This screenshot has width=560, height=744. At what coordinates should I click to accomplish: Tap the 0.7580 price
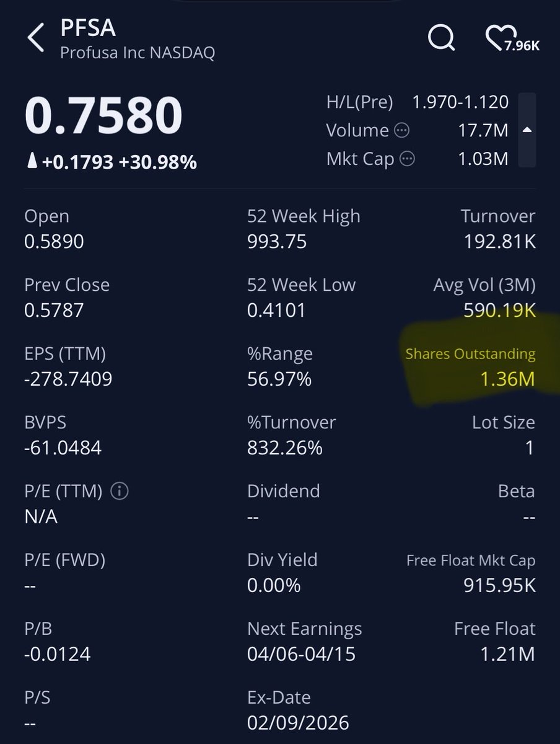point(103,116)
